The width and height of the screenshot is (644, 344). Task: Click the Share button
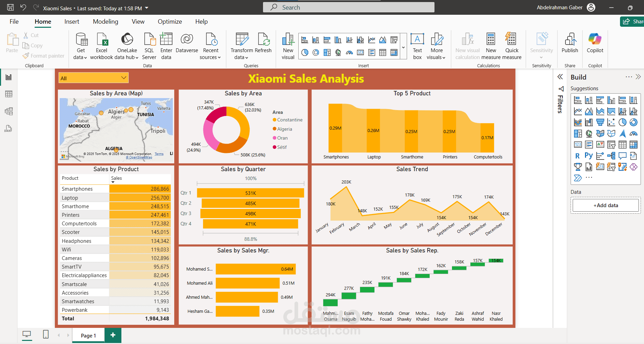click(632, 22)
